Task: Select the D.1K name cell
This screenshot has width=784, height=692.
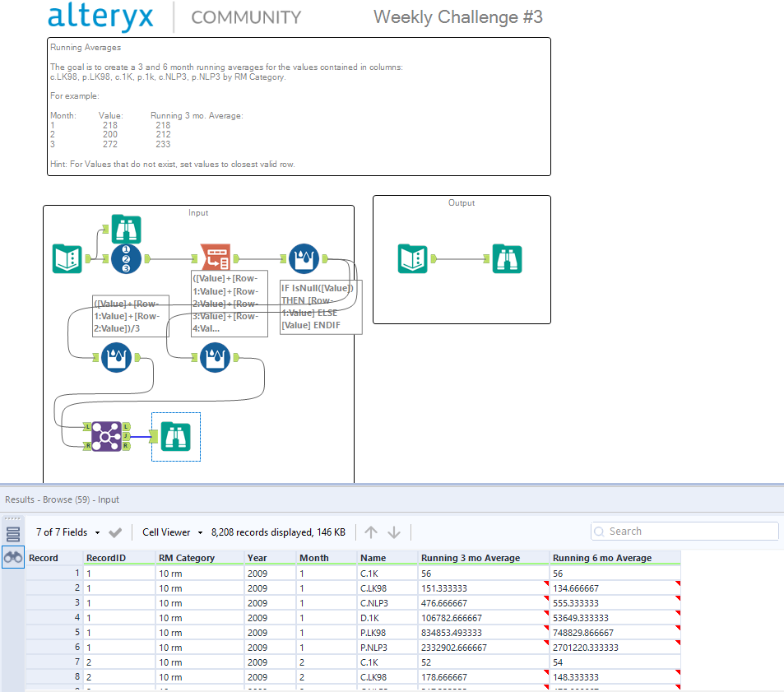Action: [387, 617]
